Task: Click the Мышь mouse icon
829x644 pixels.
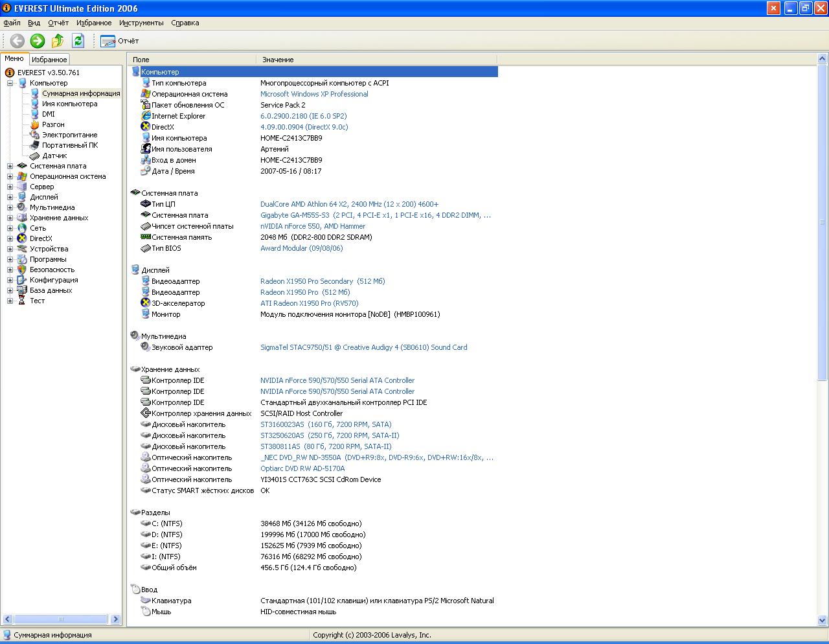Action: tap(146, 612)
